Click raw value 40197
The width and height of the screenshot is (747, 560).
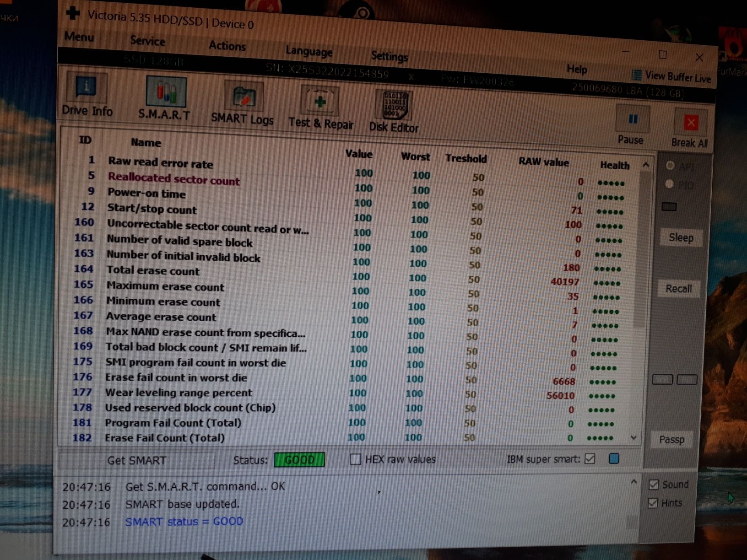565,282
